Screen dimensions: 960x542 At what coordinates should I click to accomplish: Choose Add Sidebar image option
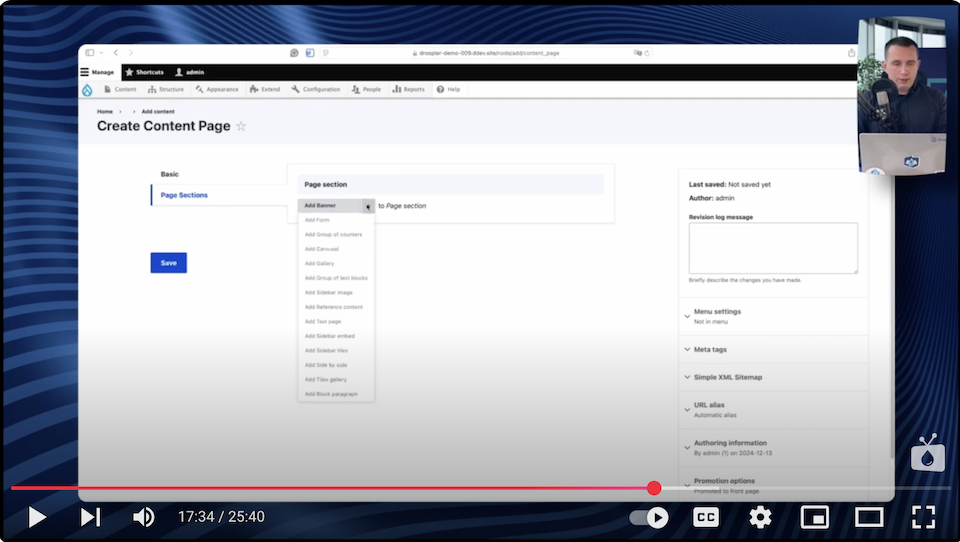(329, 293)
